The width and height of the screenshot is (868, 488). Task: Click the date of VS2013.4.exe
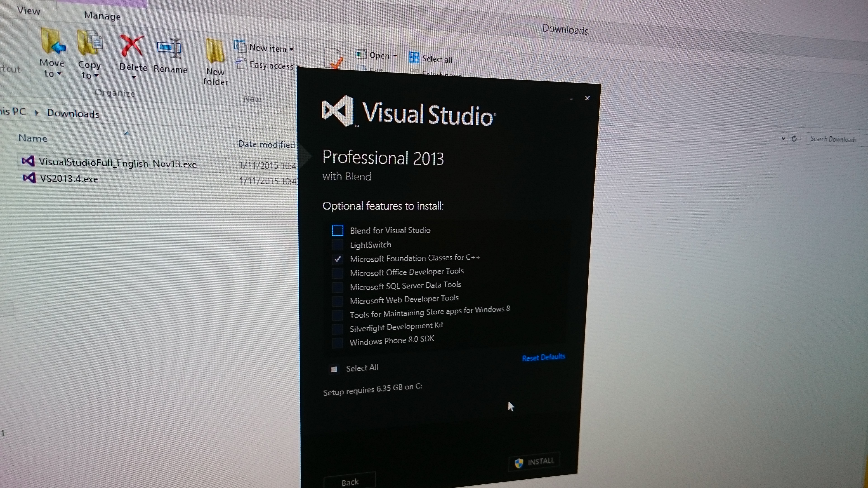click(x=268, y=181)
